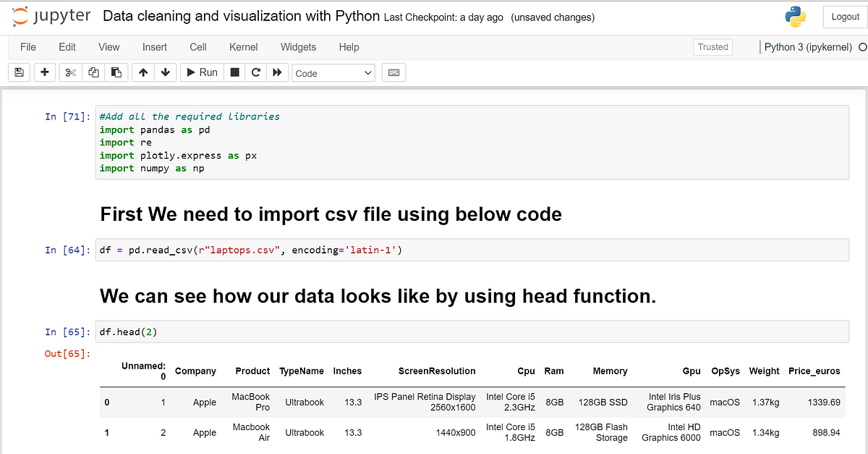
Task: Click the Ram column header
Action: (554, 371)
